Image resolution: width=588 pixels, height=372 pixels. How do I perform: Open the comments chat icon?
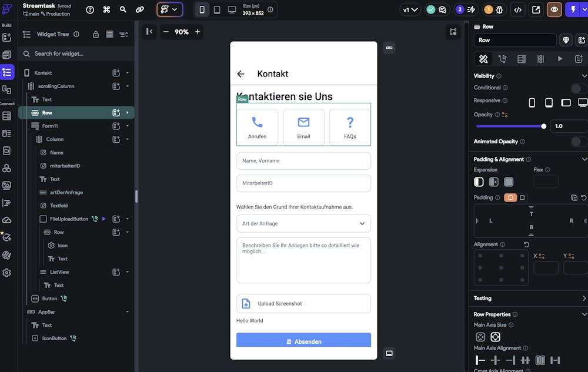click(x=443, y=10)
